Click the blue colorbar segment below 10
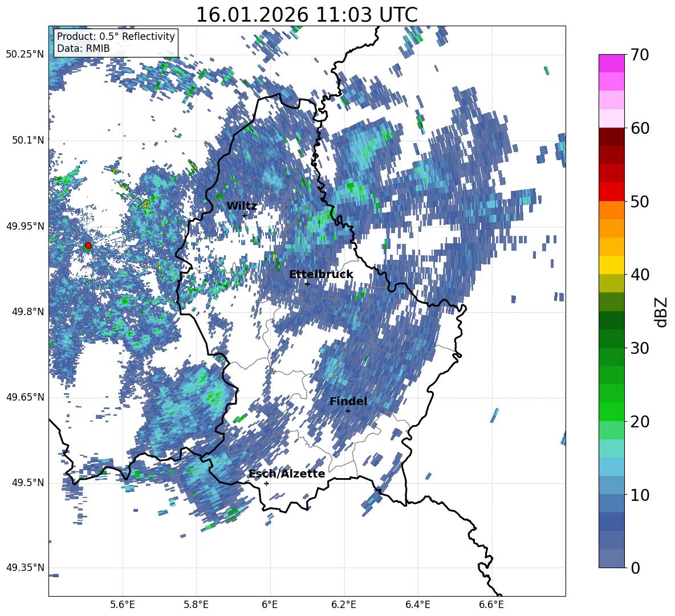 pos(611,503)
